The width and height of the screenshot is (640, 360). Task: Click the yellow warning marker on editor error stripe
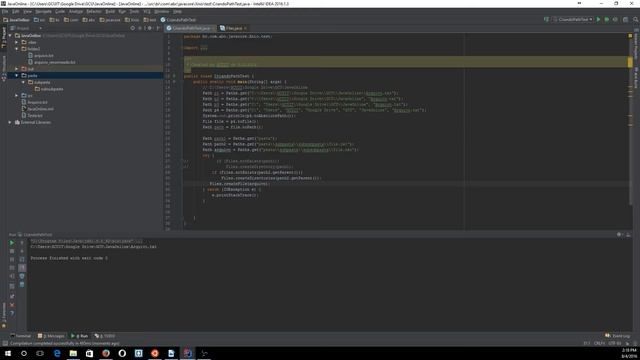[630, 62]
